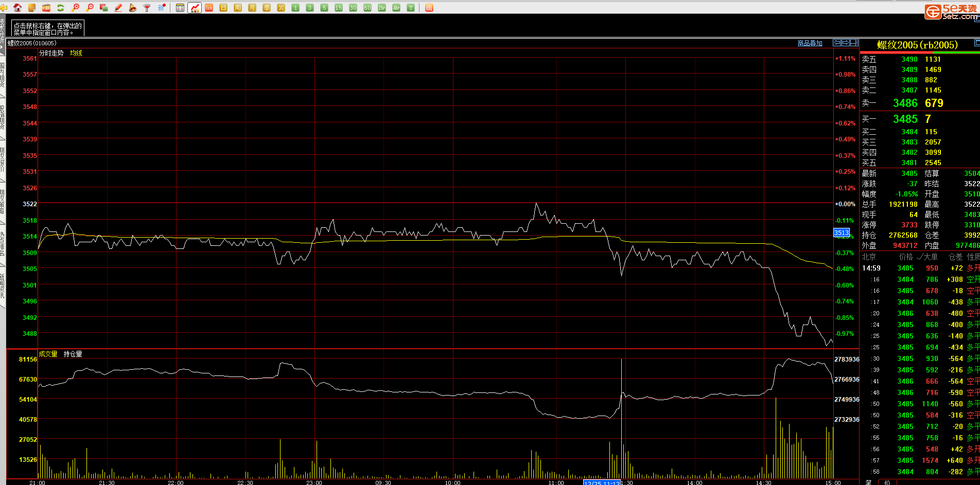Click the funnel filter icon
Viewport: 980px width, 485px height.
click(147, 8)
